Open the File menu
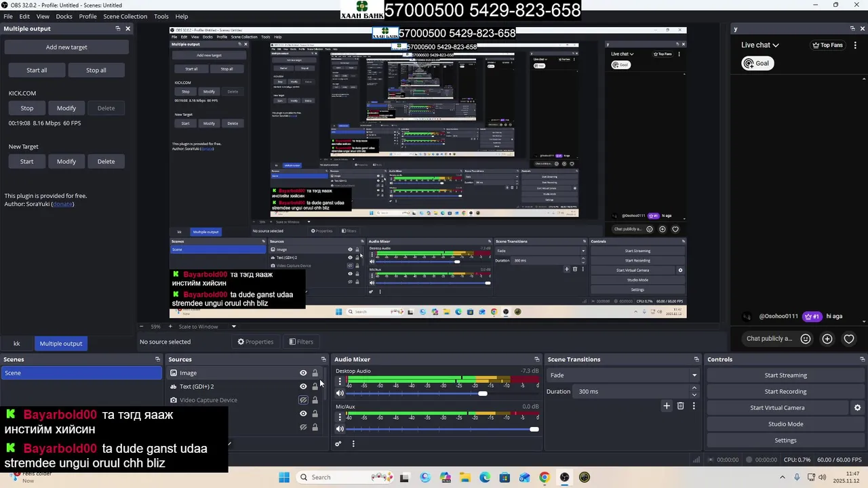Image resolution: width=868 pixels, height=488 pixels. point(8,16)
